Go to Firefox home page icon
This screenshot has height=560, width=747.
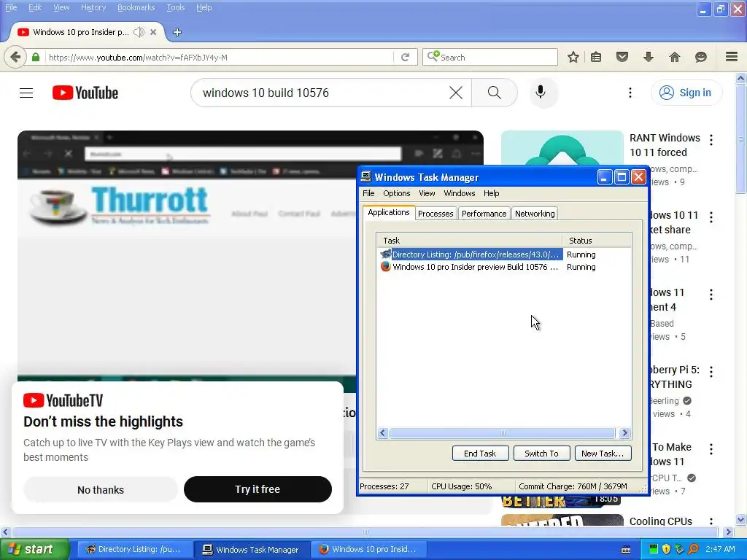click(675, 57)
